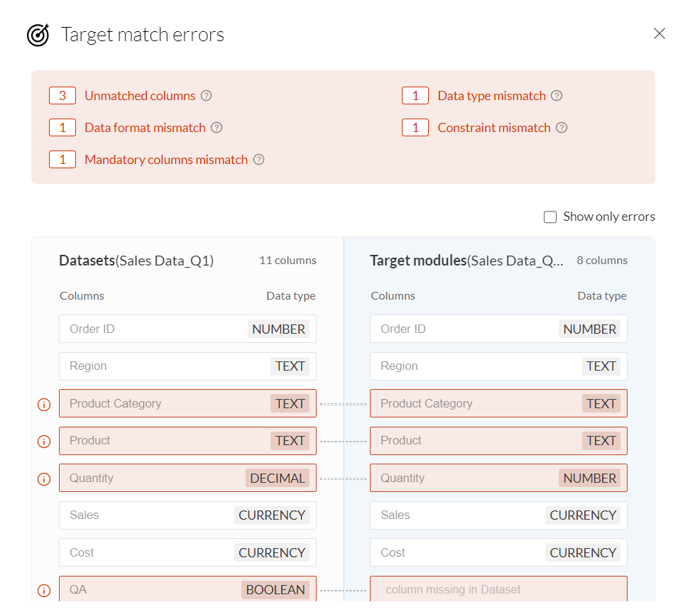The image size is (700, 612).
Task: Click the help icon beside Constraint mismatch
Action: (x=562, y=128)
